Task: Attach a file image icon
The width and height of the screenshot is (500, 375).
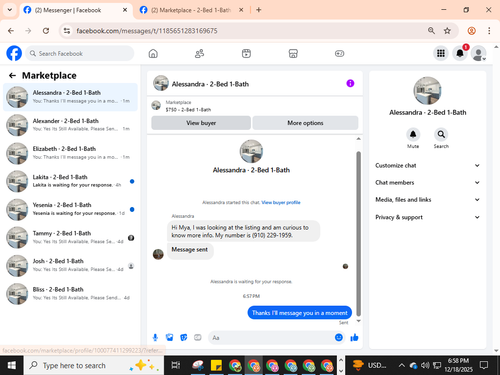Action: coord(169,338)
